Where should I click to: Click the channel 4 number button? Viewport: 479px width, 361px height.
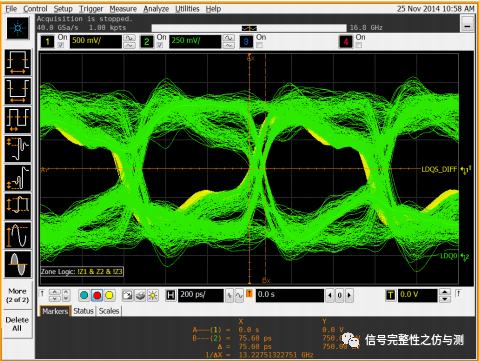click(346, 42)
